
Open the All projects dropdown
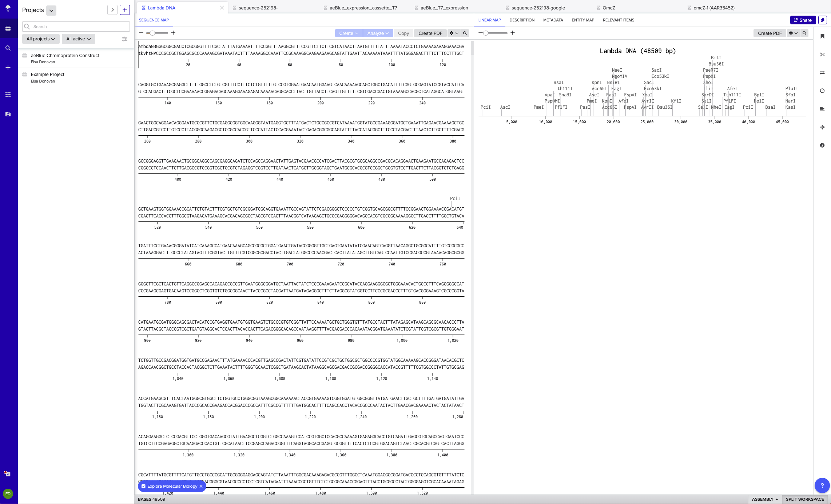point(41,39)
